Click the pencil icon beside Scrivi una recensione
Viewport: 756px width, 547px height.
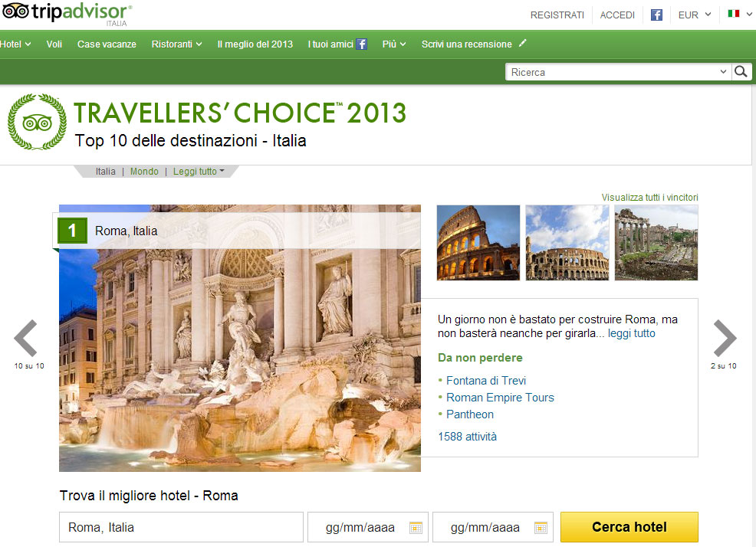pos(523,44)
